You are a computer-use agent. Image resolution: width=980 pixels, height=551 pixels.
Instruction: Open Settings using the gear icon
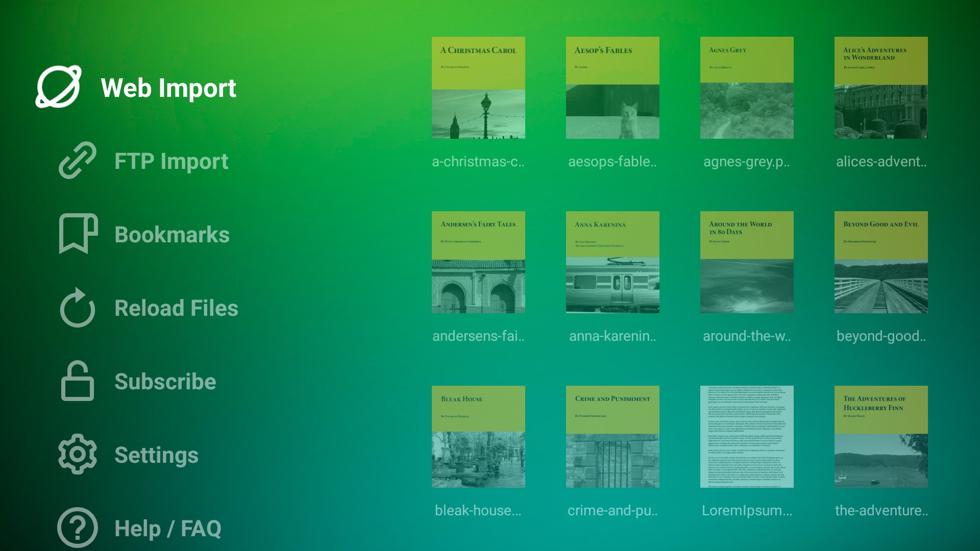pyautogui.click(x=77, y=455)
